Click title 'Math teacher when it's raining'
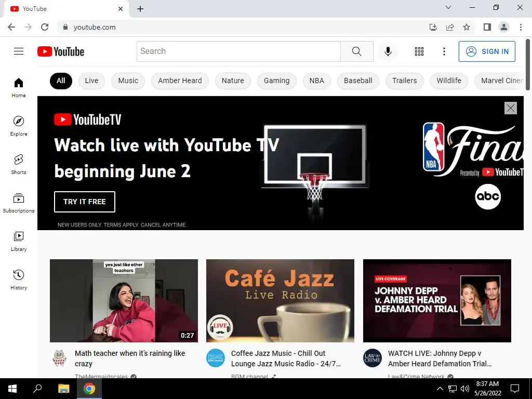Image resolution: width=532 pixels, height=399 pixels. tap(130, 358)
